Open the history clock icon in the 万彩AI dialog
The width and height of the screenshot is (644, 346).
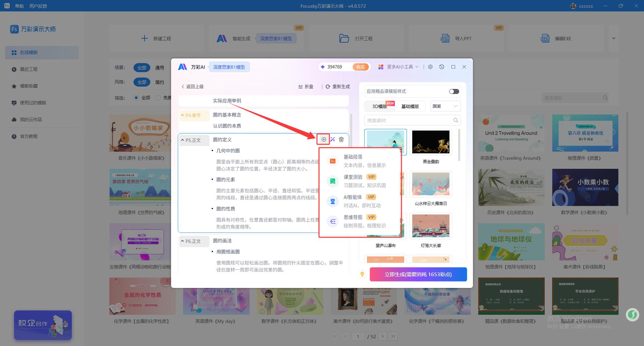pyautogui.click(x=442, y=67)
